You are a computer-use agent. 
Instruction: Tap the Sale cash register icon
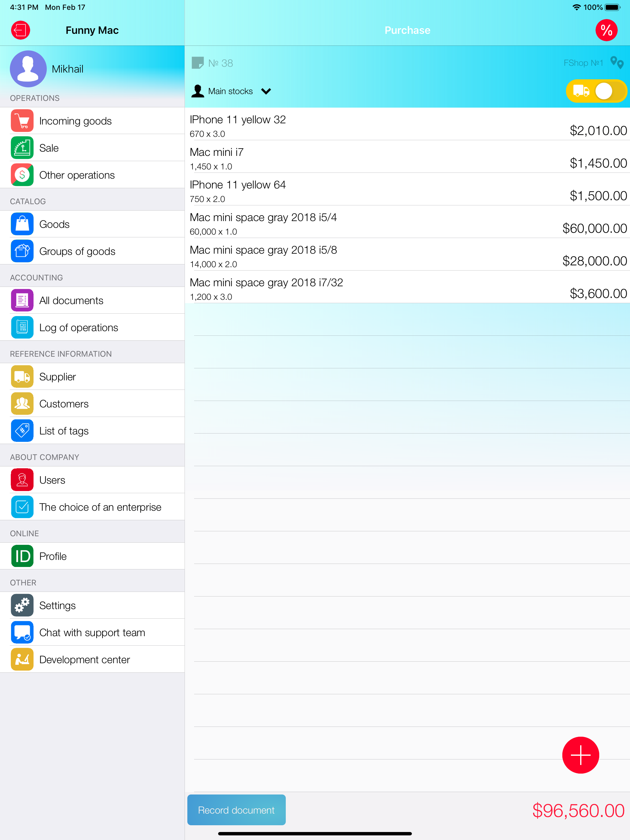(x=22, y=148)
